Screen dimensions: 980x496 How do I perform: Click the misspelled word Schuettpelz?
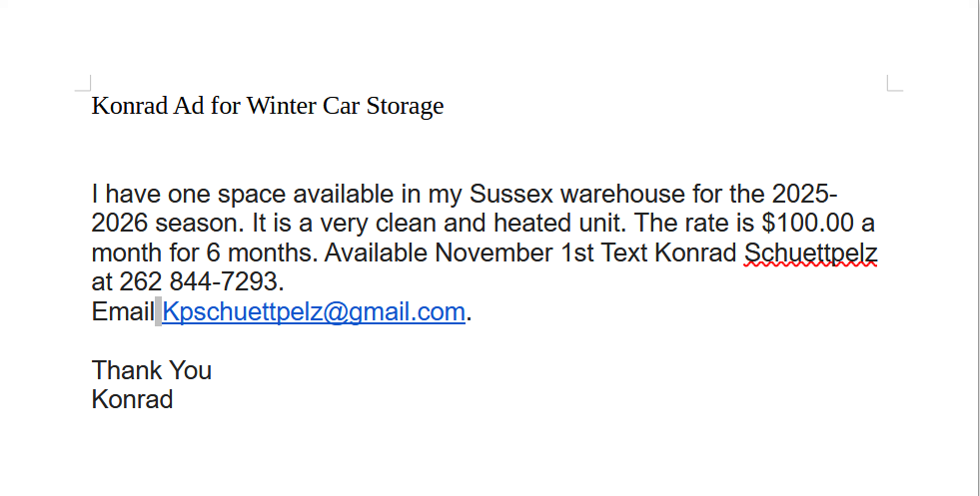(x=810, y=252)
